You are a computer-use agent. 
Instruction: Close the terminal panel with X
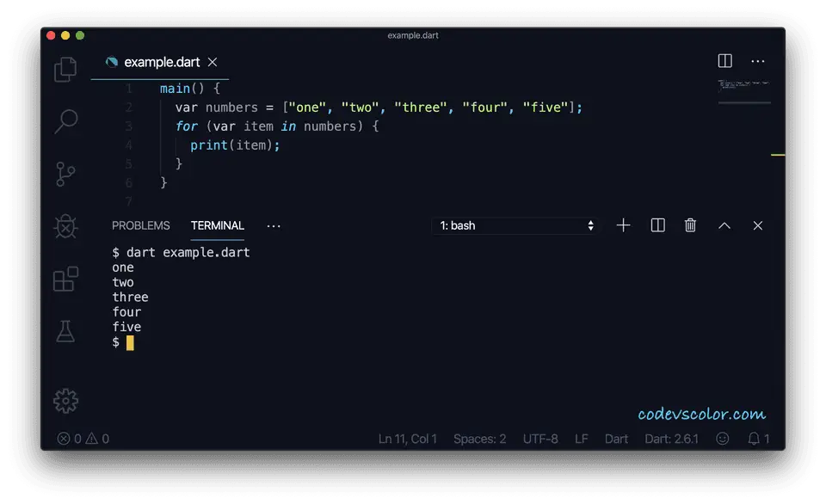[x=757, y=225]
